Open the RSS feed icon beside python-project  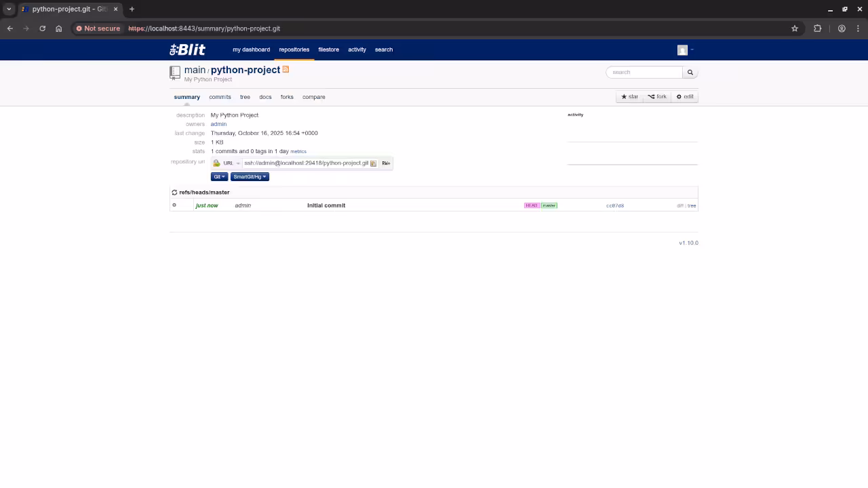click(285, 69)
